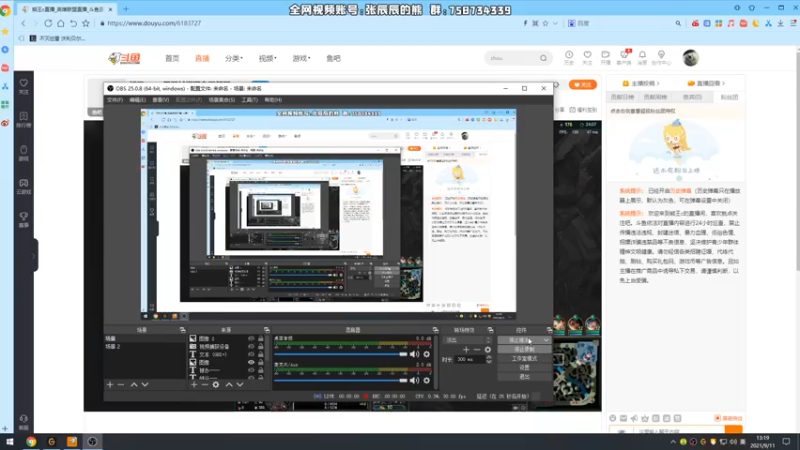Viewport: 800px width, 450px height.
Task: Remove the selected scene in OBS
Action: point(121,385)
